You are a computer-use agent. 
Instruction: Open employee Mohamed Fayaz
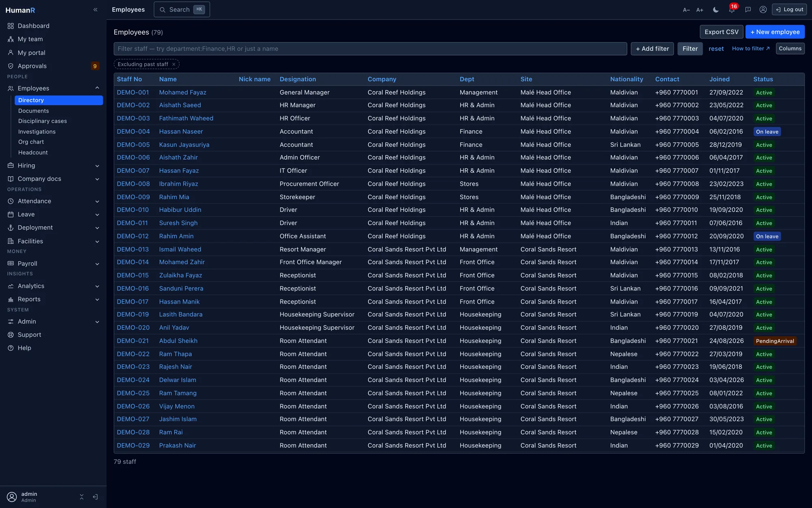point(183,93)
